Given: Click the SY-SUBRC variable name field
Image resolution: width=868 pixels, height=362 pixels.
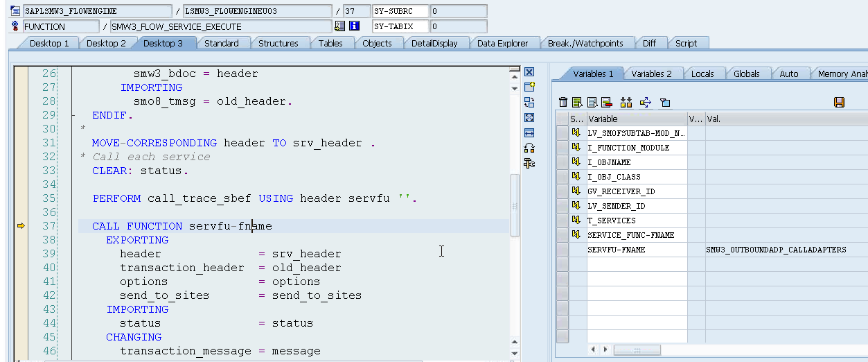Looking at the screenshot, I should (400, 11).
